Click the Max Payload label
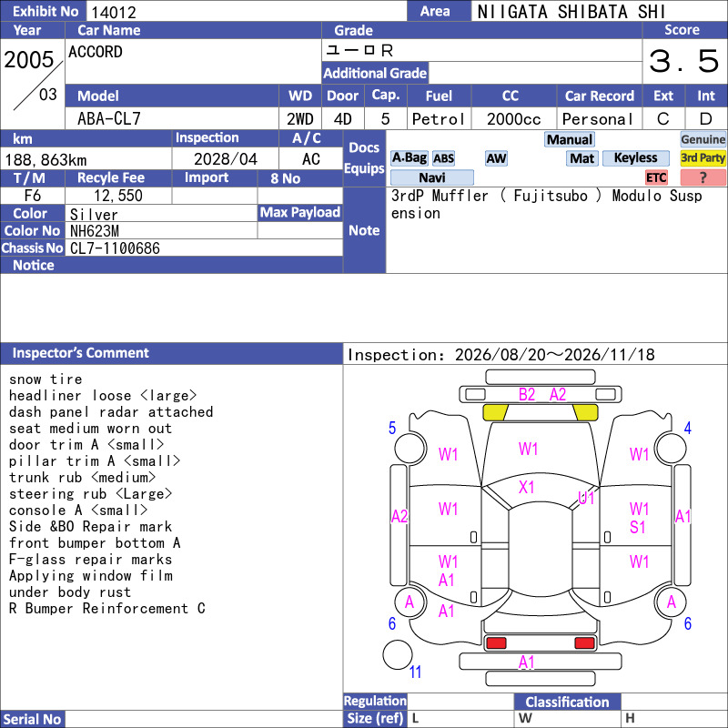The height and width of the screenshot is (728, 728). point(300,213)
